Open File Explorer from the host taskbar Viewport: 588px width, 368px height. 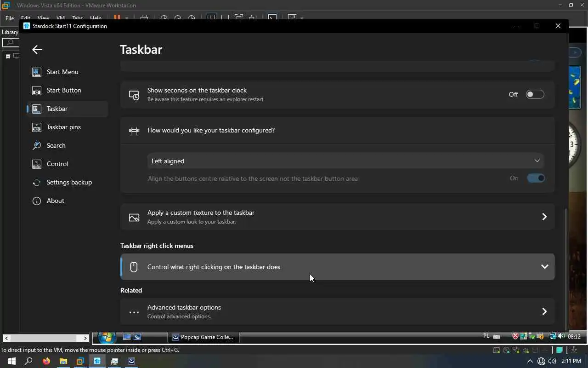[x=63, y=361]
